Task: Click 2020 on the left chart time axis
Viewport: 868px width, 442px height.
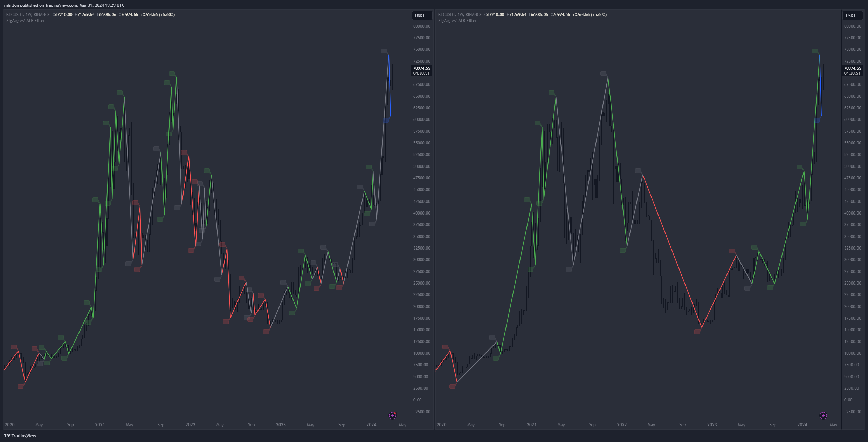Action: tap(9, 425)
